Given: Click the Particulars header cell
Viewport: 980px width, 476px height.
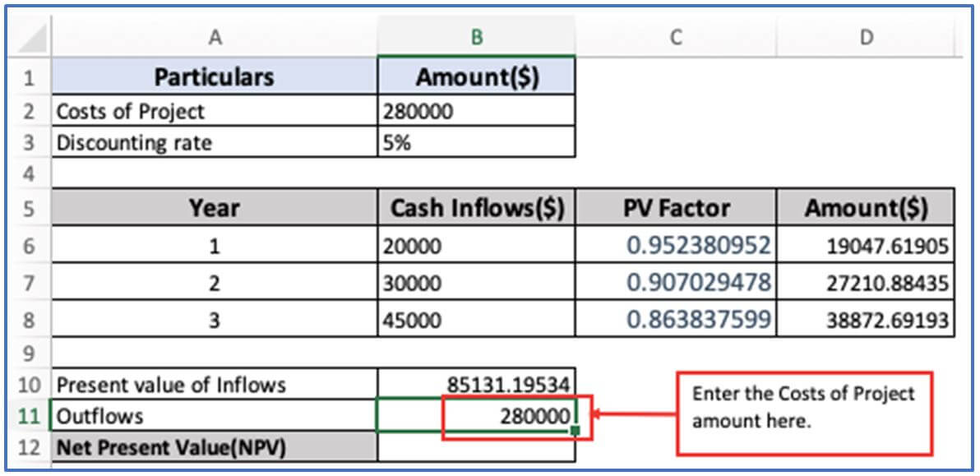Looking at the screenshot, I should pos(215,77).
